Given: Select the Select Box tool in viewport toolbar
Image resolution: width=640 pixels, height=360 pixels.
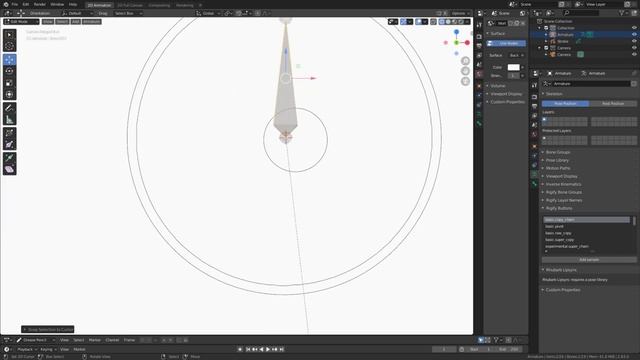Looking at the screenshot, I should pyautogui.click(x=9, y=35).
